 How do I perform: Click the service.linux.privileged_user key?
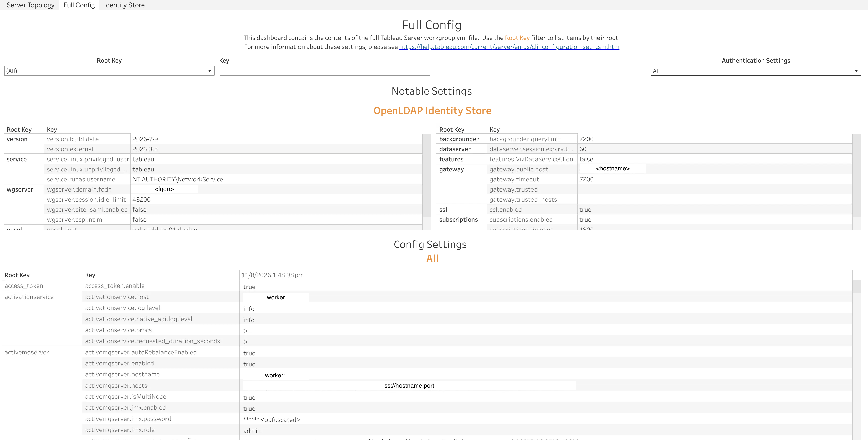(x=88, y=159)
